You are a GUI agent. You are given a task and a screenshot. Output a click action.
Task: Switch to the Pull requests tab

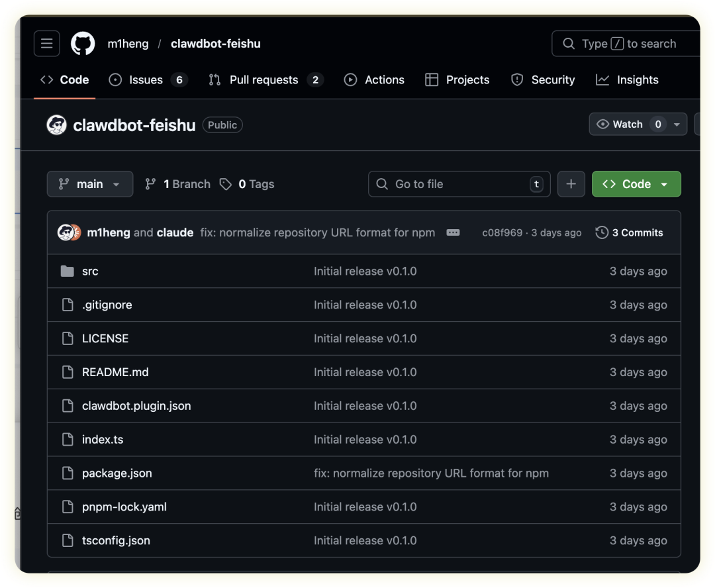[x=265, y=80]
